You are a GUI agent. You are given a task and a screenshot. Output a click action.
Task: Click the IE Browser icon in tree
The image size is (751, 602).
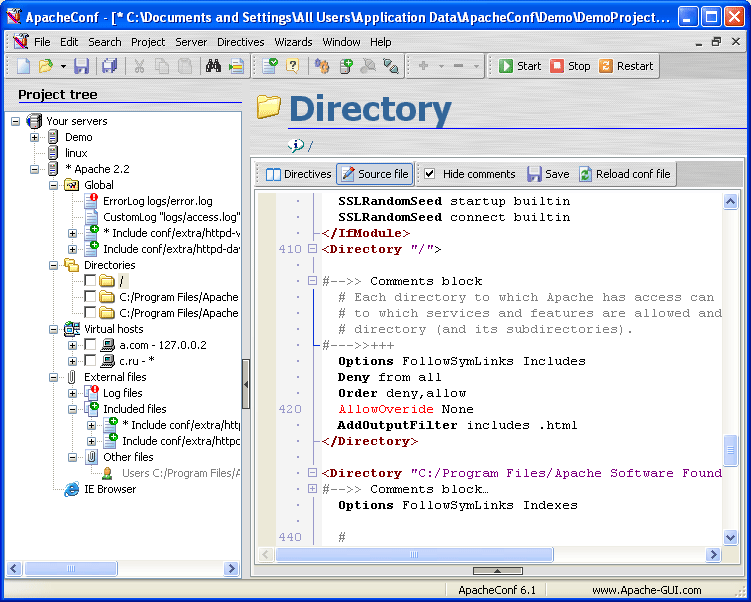click(x=72, y=489)
